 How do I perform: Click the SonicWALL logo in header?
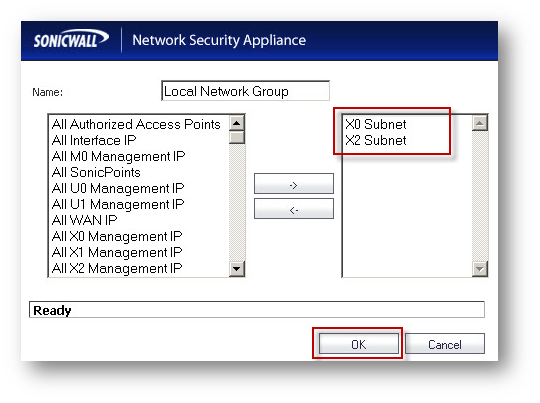click(x=71, y=40)
